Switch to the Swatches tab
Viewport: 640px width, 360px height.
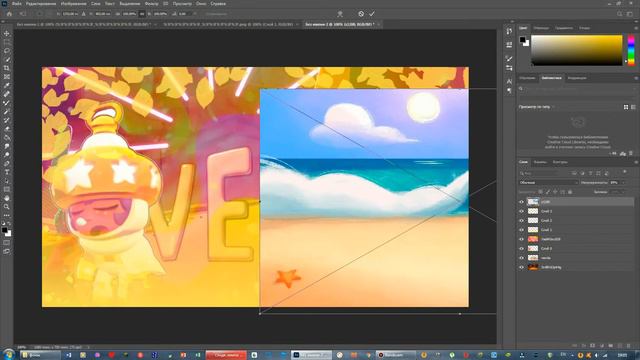[x=541, y=28]
